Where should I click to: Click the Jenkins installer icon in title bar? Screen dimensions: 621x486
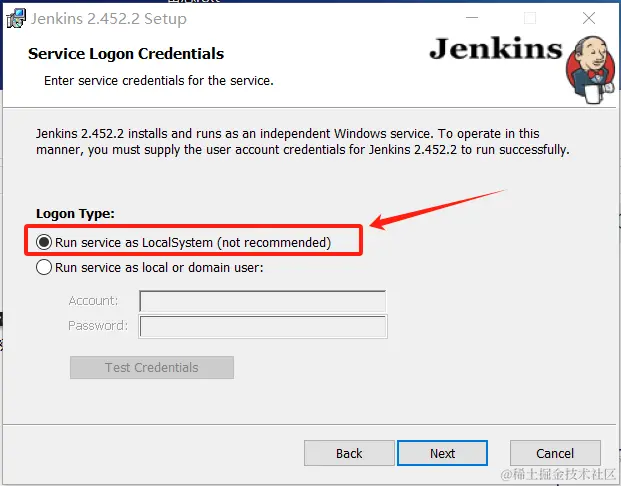click(x=16, y=18)
